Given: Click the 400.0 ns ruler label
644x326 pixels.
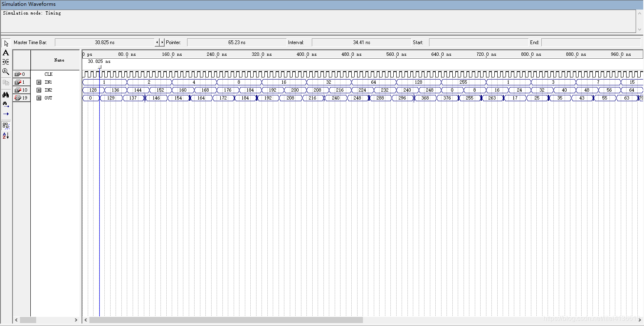Looking at the screenshot, I should coord(306,54).
